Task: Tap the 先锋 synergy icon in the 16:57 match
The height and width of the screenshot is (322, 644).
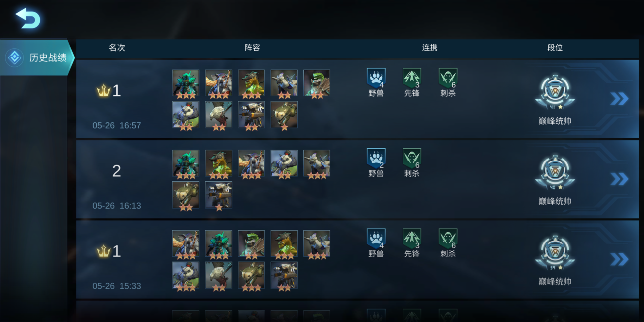Action: point(412,79)
